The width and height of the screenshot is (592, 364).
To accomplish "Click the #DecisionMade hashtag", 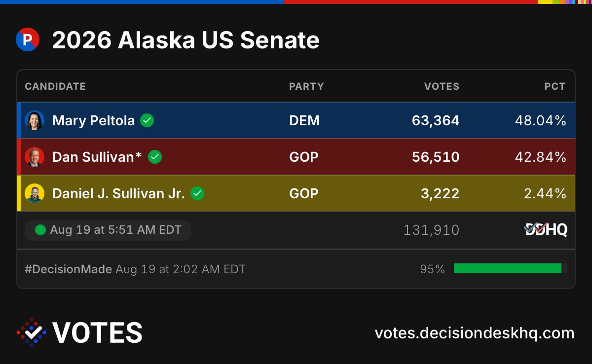I will [68, 269].
